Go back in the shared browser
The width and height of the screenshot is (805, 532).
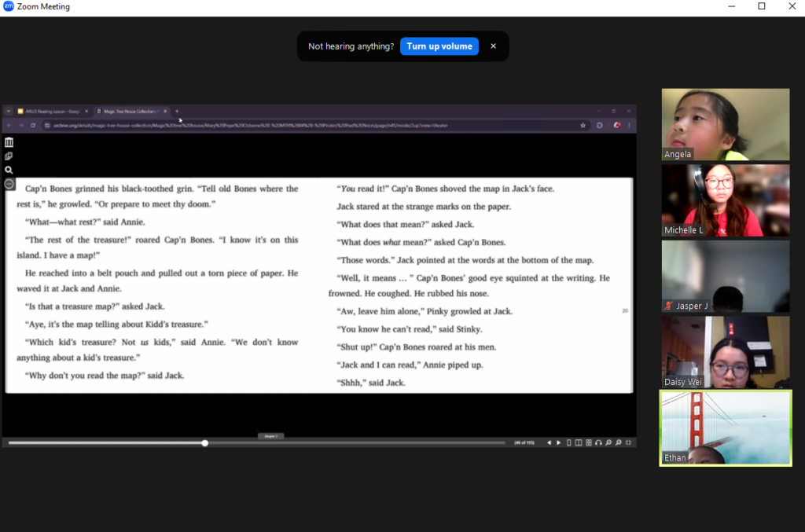pyautogui.click(x=9, y=125)
